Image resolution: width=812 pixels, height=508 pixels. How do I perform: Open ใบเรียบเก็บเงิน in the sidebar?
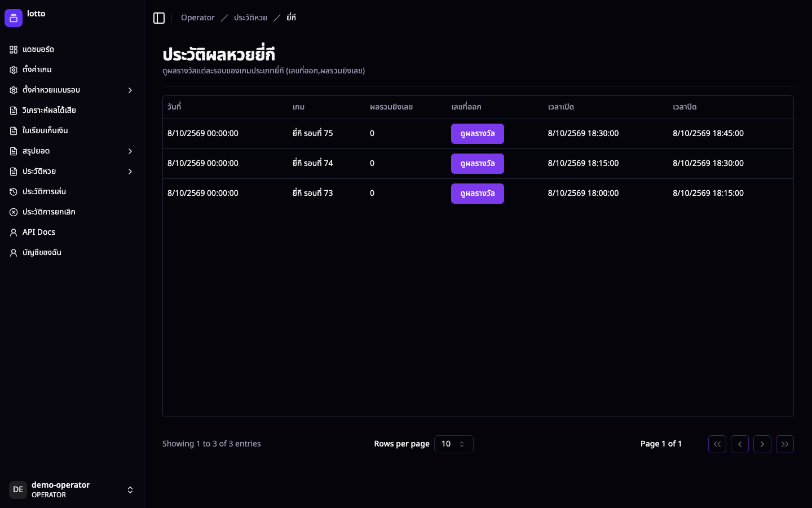pos(72,131)
